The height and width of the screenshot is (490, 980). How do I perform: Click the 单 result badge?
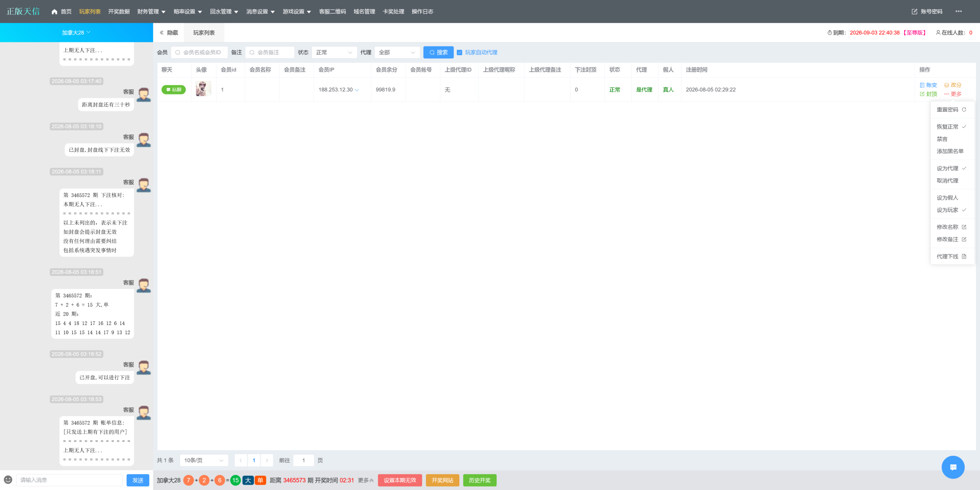260,480
